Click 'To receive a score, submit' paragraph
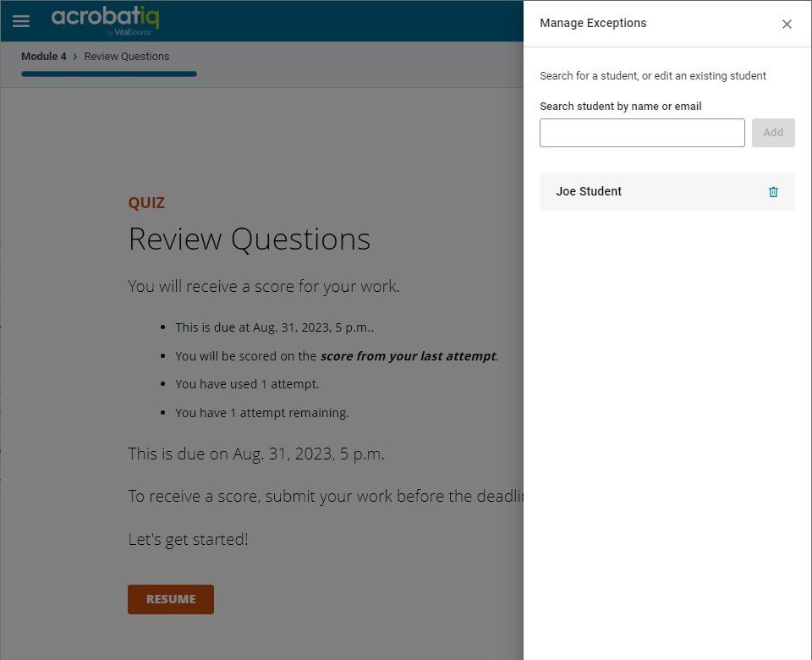 pyautogui.click(x=326, y=497)
